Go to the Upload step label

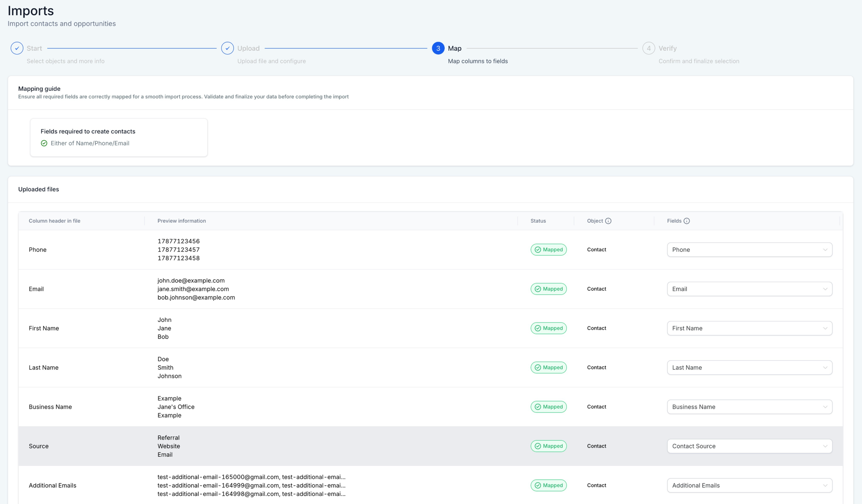coord(248,48)
